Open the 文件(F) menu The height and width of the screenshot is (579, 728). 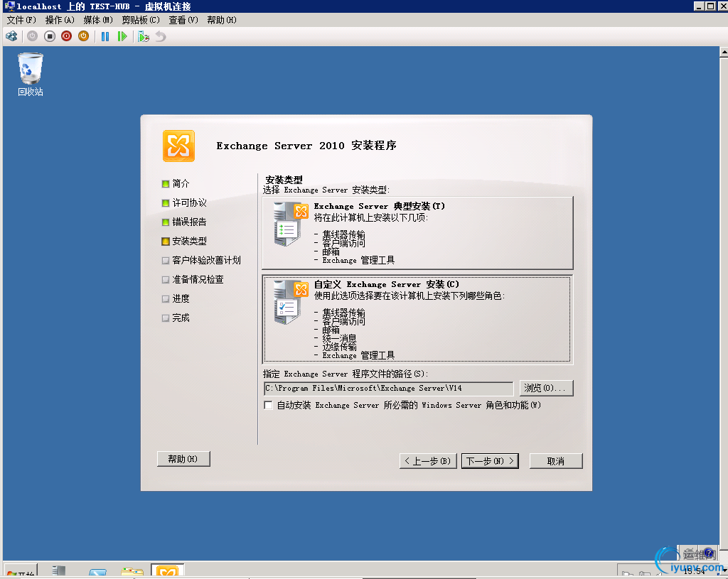[21, 20]
